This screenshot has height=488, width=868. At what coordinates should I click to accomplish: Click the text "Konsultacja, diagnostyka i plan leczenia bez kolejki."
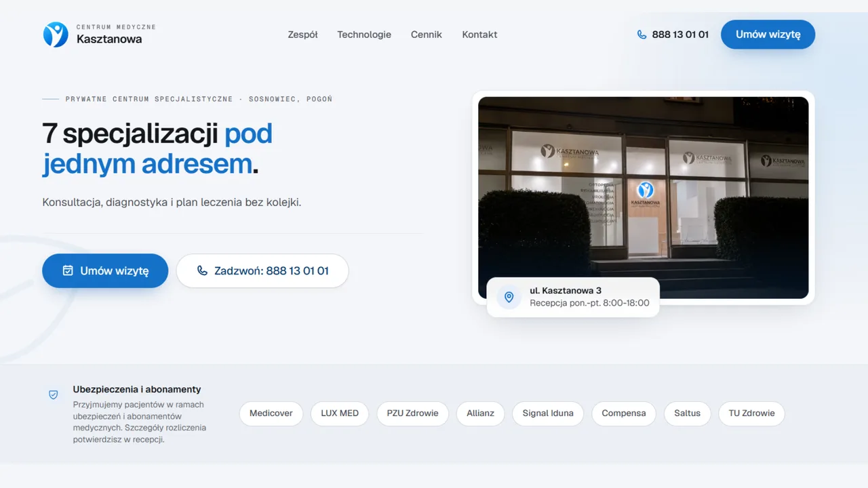point(172,202)
